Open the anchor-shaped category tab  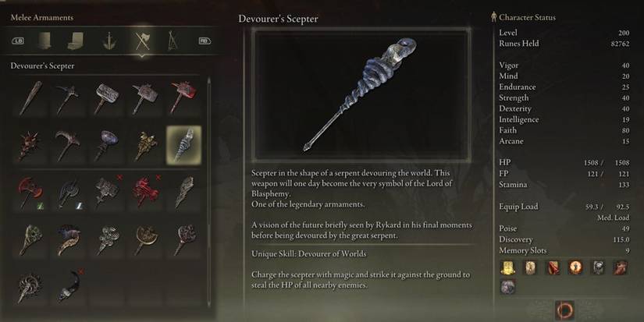pos(109,41)
